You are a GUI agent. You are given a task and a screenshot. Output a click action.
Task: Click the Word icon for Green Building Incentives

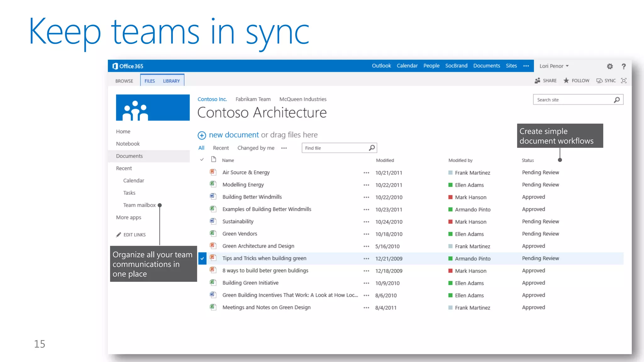pyautogui.click(x=213, y=295)
